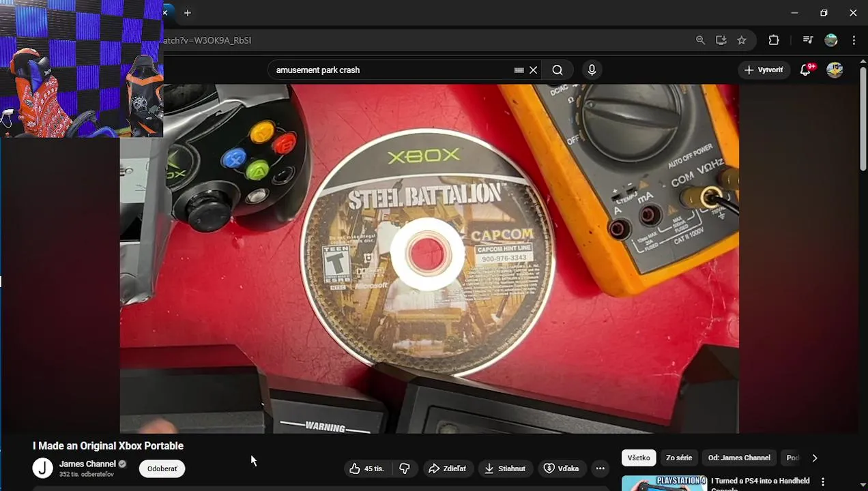
Task: Click the Vytvoriť create button
Action: (764, 70)
